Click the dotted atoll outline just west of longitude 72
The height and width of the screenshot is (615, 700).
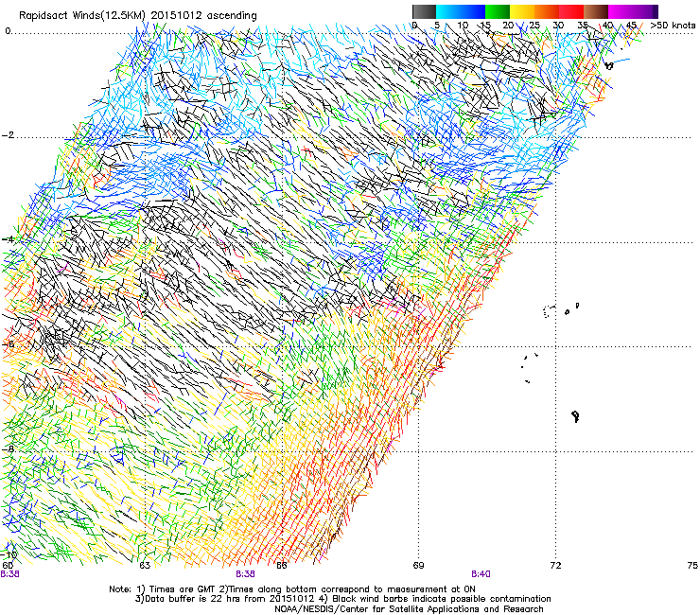point(549,311)
